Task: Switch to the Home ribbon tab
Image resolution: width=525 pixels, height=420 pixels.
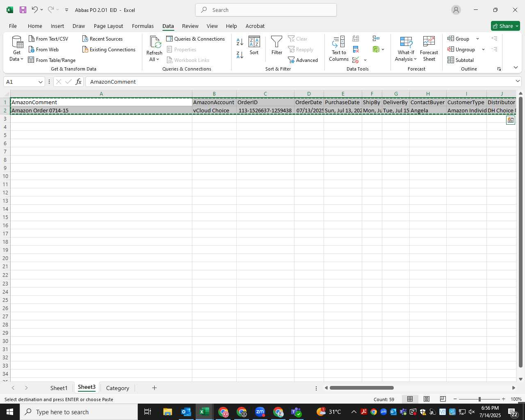Action: [x=35, y=26]
